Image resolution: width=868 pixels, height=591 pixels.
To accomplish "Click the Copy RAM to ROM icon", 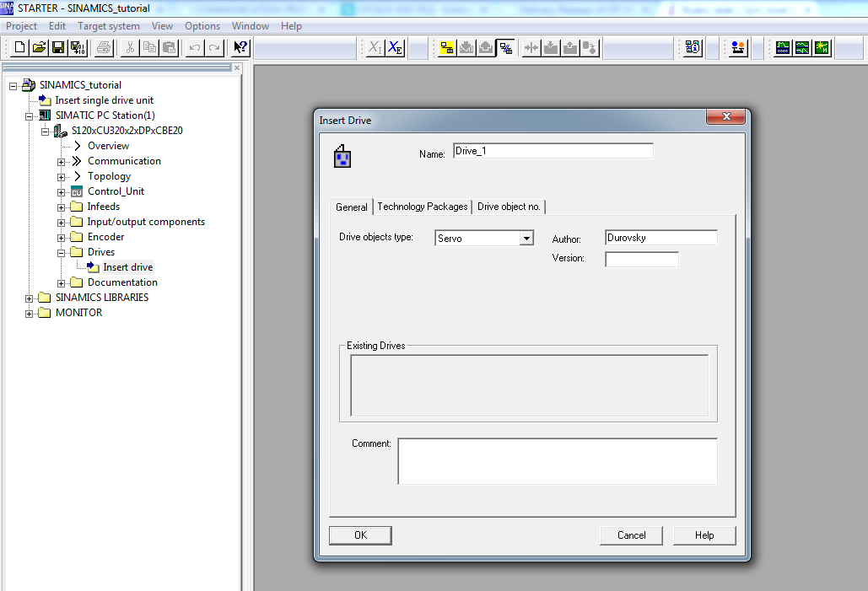I will pyautogui.click(x=590, y=47).
